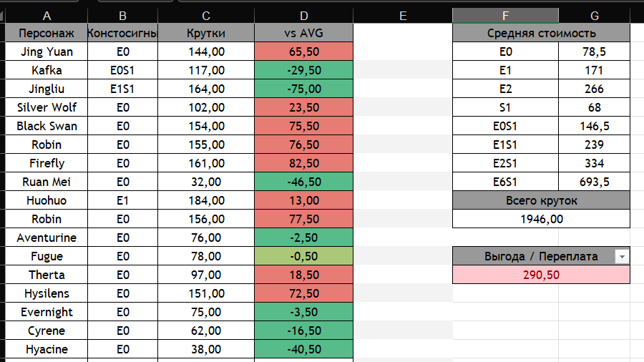Viewport: 644px width, 362px height.
Task: Open the "Выгода / Переплата" filter dropdown arrow
Action: (x=622, y=257)
